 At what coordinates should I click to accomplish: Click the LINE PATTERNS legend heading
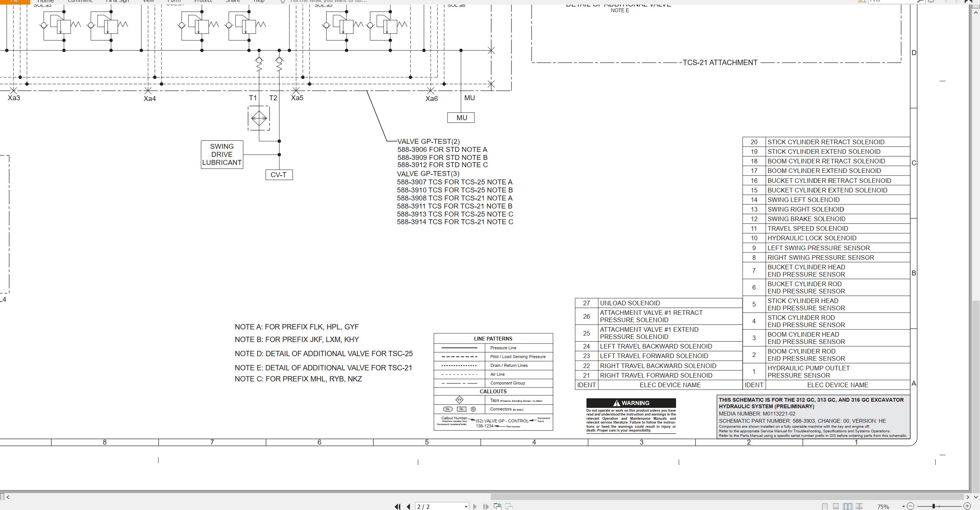click(x=493, y=339)
